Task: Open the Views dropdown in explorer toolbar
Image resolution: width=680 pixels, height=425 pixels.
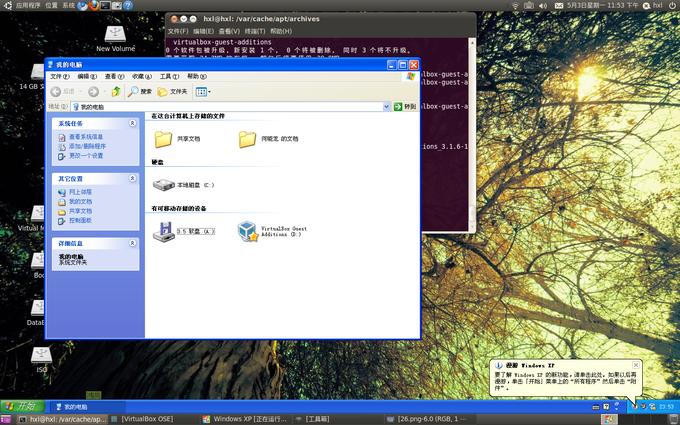Action: tap(203, 92)
